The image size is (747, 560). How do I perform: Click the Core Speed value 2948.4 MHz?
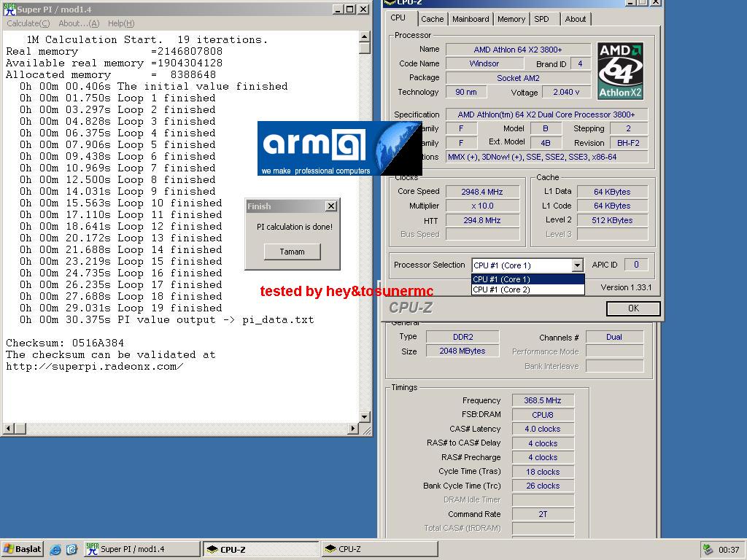coord(482,192)
